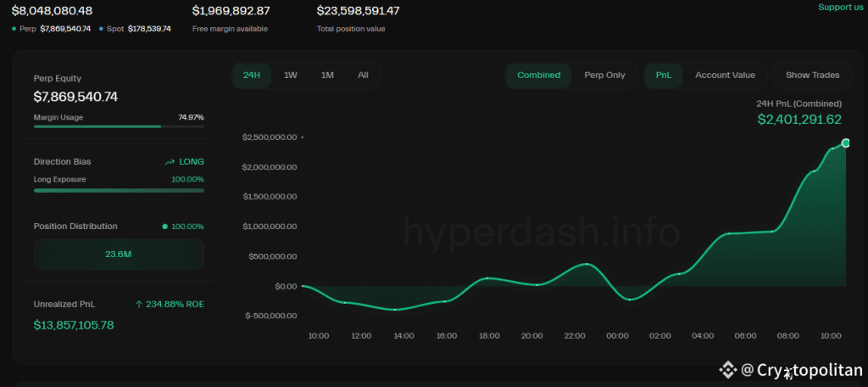The height and width of the screenshot is (387, 868).
Task: Select the 1M time range tab
Action: click(x=327, y=75)
